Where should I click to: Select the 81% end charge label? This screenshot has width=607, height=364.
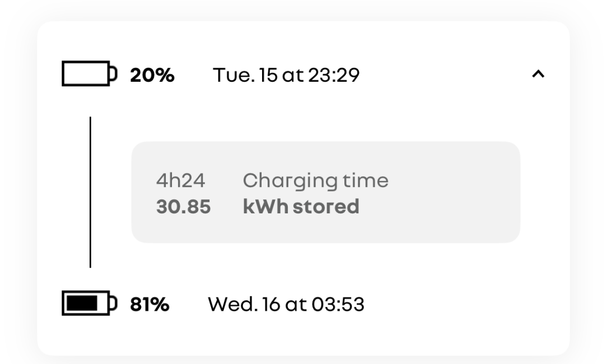[150, 305]
